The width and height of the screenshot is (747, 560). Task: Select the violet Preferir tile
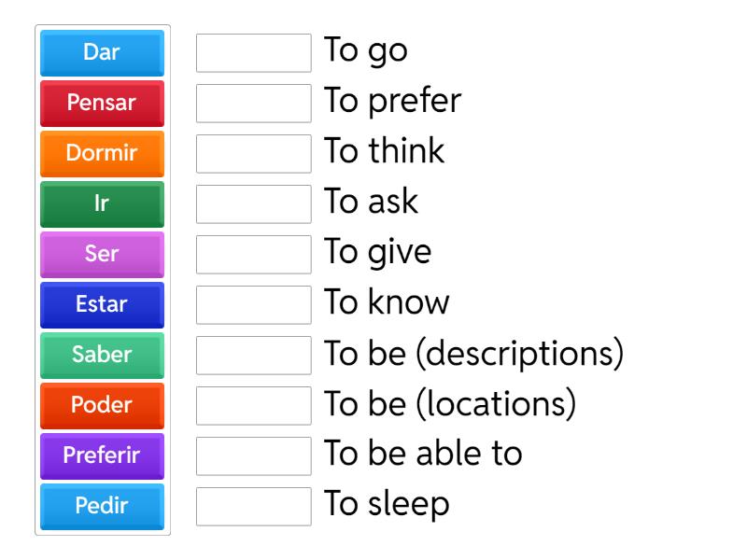101,456
